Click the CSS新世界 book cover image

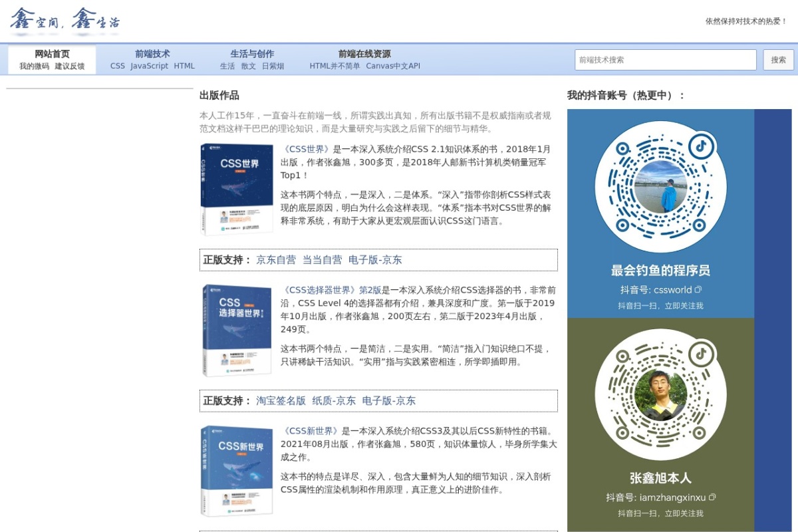pyautogui.click(x=237, y=471)
